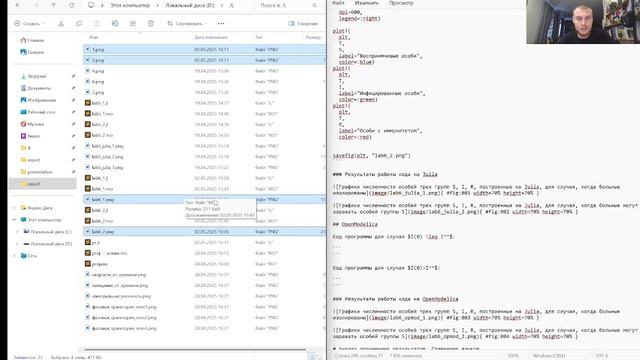Expand Сеть tree node
Screen dimensions: 640x360
14,256
